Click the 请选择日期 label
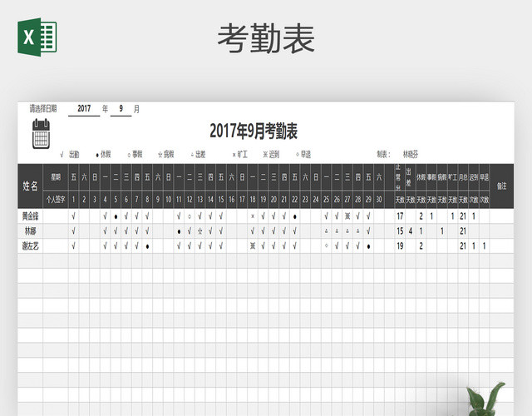This screenshot has width=532, height=416. 42,109
